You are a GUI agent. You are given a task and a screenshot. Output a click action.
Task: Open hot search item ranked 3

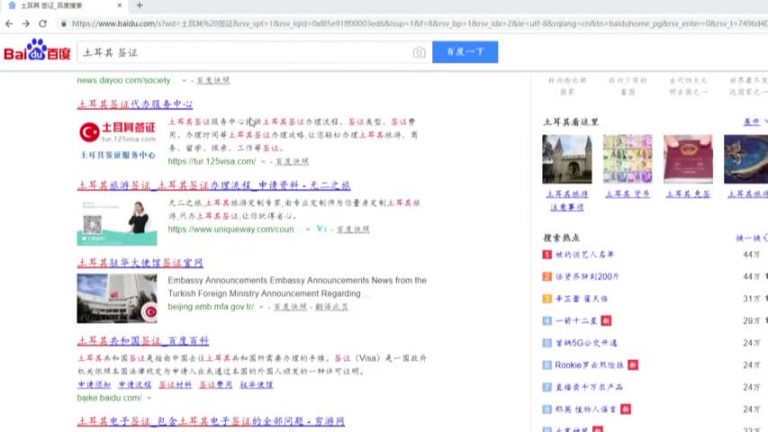[581, 299]
